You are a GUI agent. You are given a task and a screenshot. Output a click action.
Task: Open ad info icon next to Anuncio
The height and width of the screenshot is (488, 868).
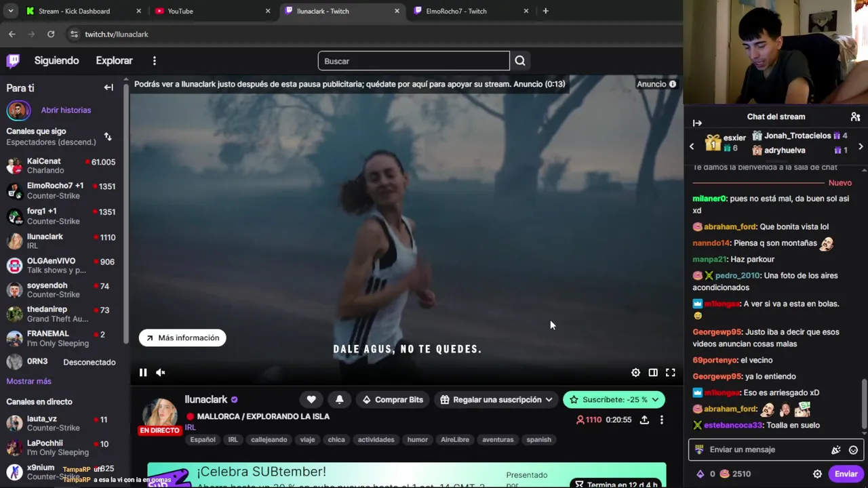point(673,84)
